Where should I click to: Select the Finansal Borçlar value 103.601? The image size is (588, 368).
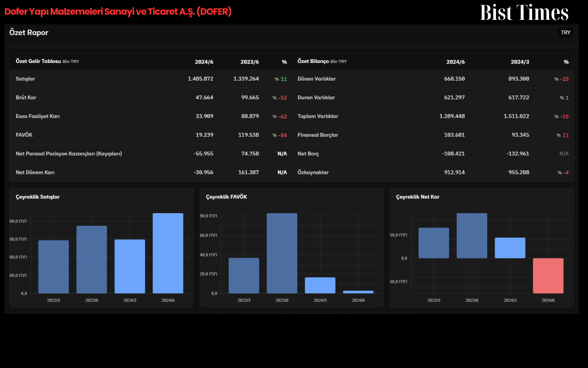[455, 135]
